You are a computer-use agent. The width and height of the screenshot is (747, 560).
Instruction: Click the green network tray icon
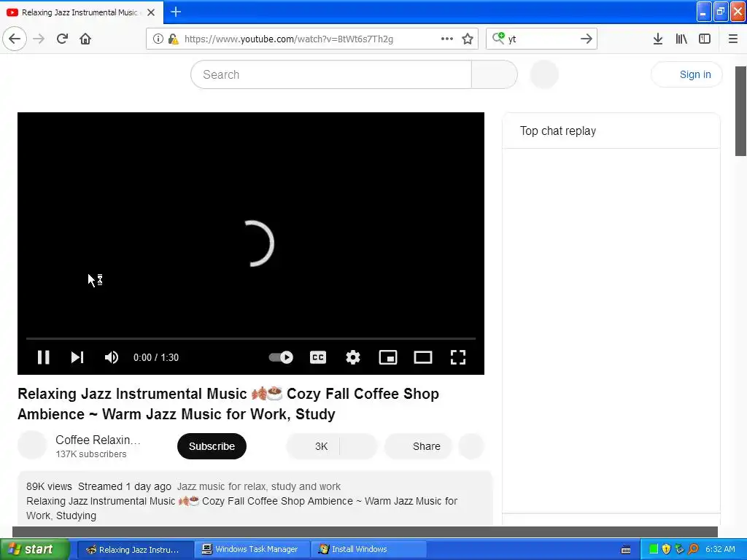[680, 549]
